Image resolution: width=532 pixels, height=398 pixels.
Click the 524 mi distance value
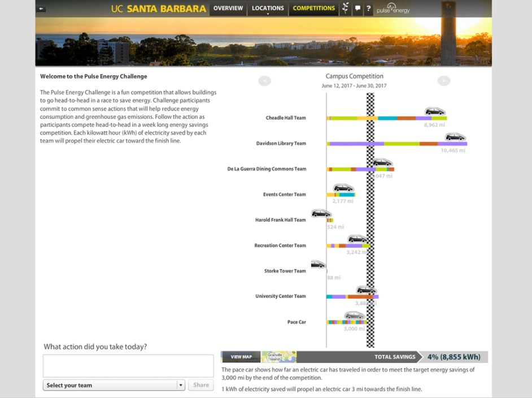[x=335, y=227]
